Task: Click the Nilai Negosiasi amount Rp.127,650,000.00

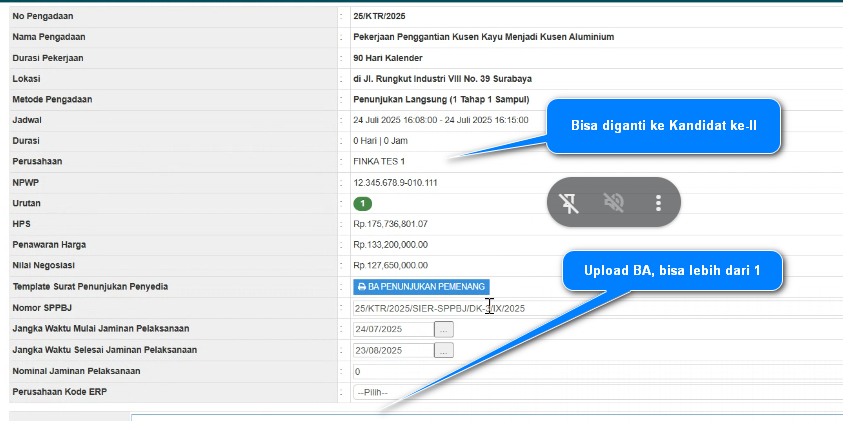Action: (x=391, y=266)
